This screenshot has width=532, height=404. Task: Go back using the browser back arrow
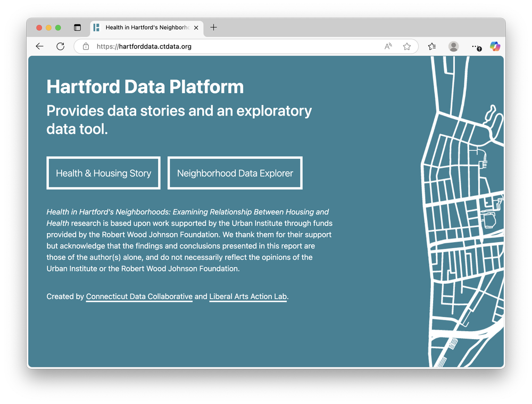coord(40,46)
